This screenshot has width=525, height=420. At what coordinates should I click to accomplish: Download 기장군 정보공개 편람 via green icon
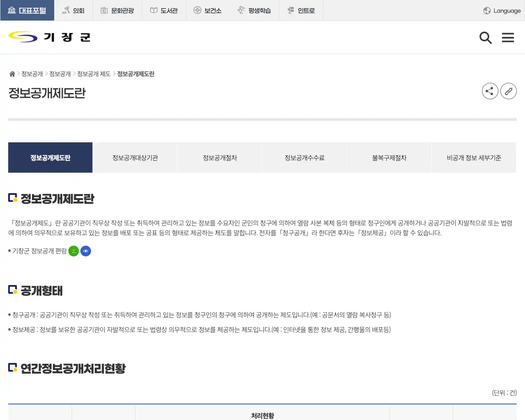coord(73,251)
